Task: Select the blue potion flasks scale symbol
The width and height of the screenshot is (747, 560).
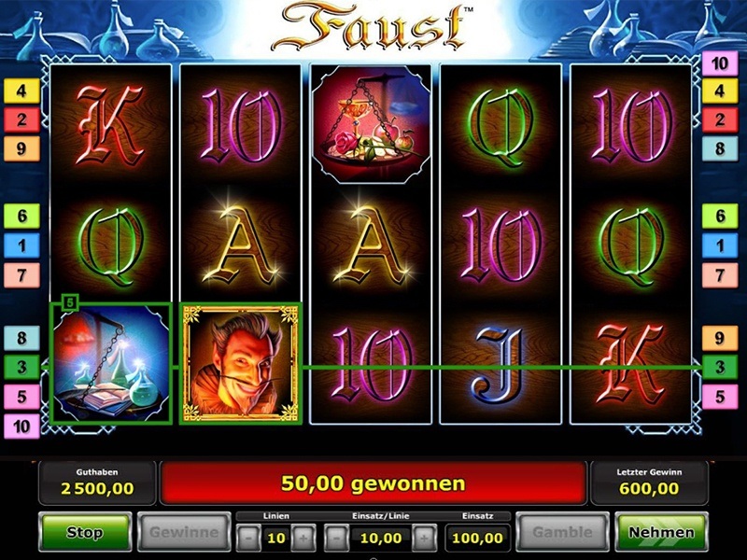Action: coord(111,363)
